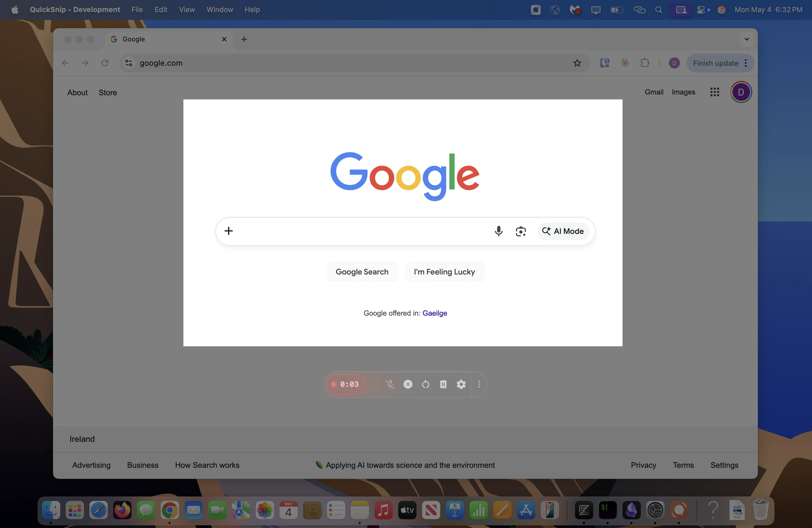Open Images link
Viewport: 812px width, 528px height.
coord(683,92)
